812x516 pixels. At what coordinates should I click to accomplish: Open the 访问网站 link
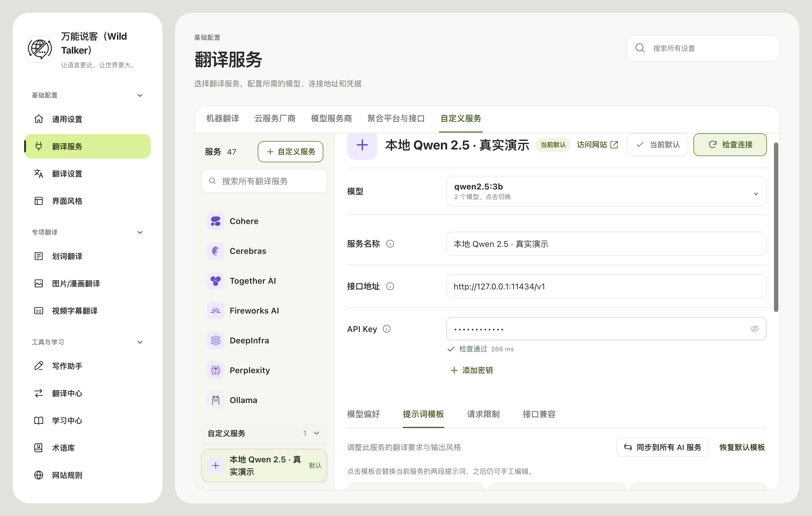click(x=597, y=145)
